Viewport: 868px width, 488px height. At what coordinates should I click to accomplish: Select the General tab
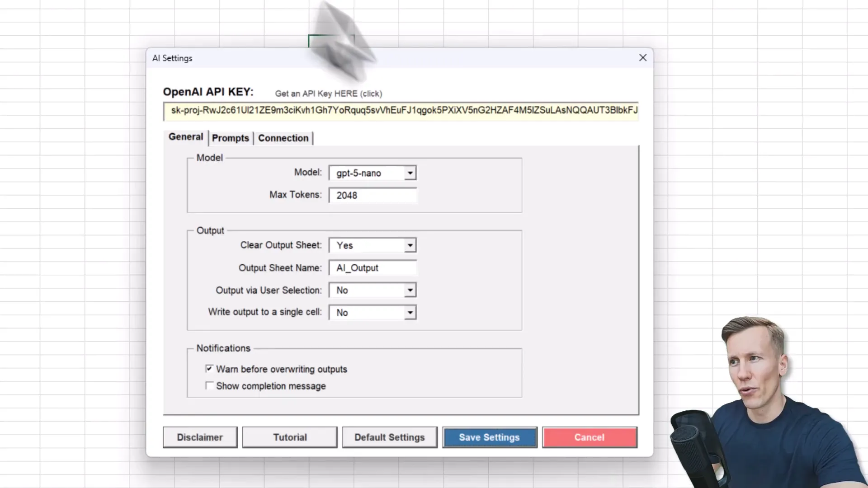coord(185,137)
